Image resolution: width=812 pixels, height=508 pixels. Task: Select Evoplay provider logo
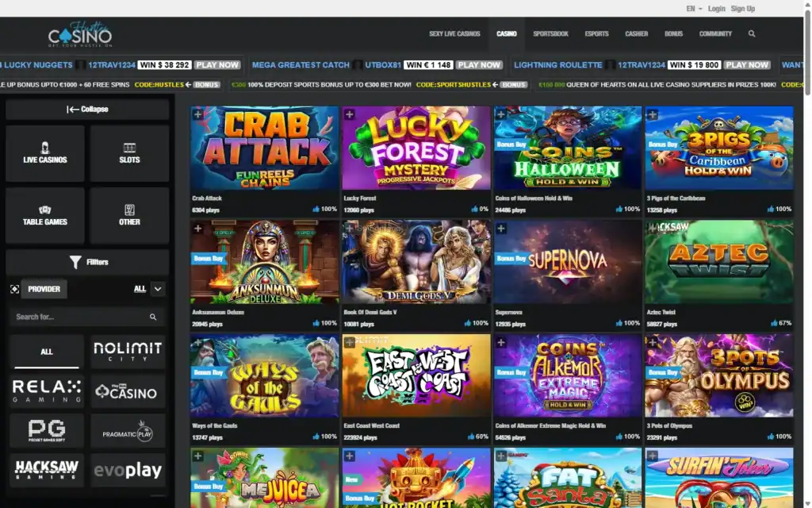128,470
